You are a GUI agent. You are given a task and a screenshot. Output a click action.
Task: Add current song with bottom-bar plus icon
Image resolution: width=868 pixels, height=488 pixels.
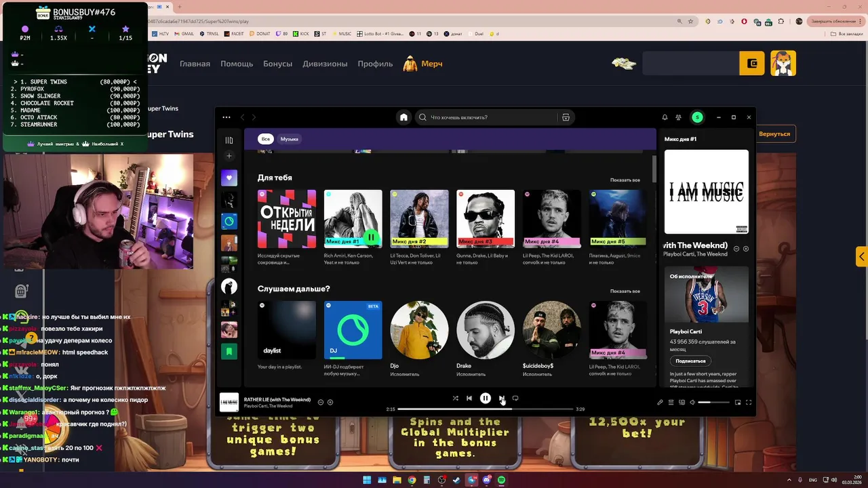tap(330, 403)
